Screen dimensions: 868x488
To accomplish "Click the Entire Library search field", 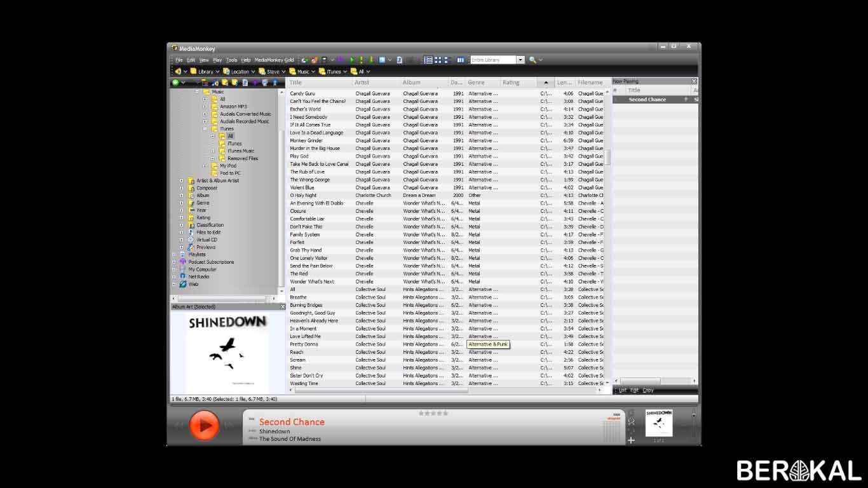I will 492,60.
